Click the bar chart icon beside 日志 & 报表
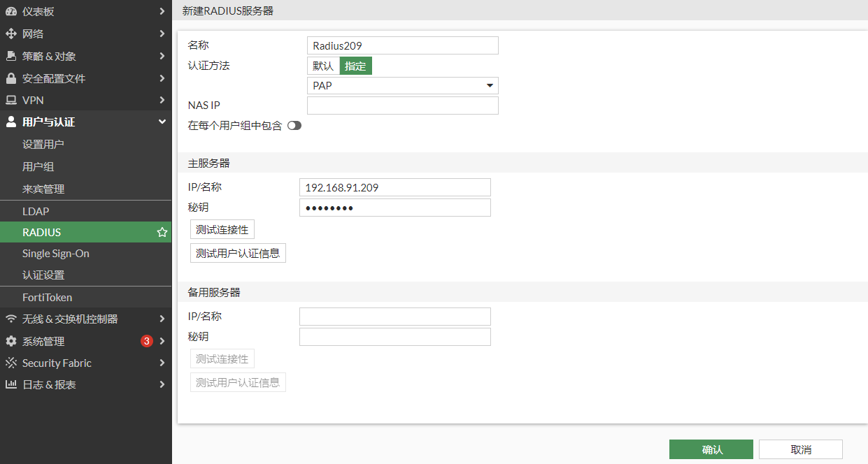The width and height of the screenshot is (868, 464). tap(10, 384)
